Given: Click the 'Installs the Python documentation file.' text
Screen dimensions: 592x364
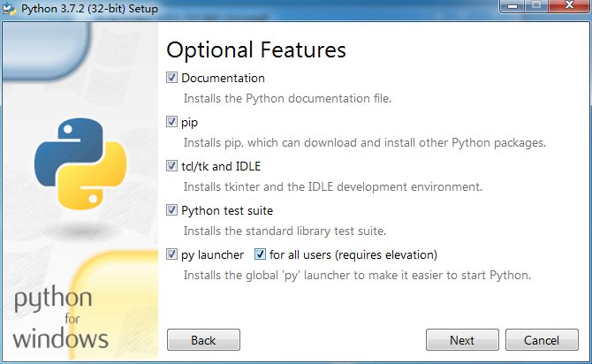Looking at the screenshot, I should [287, 99].
